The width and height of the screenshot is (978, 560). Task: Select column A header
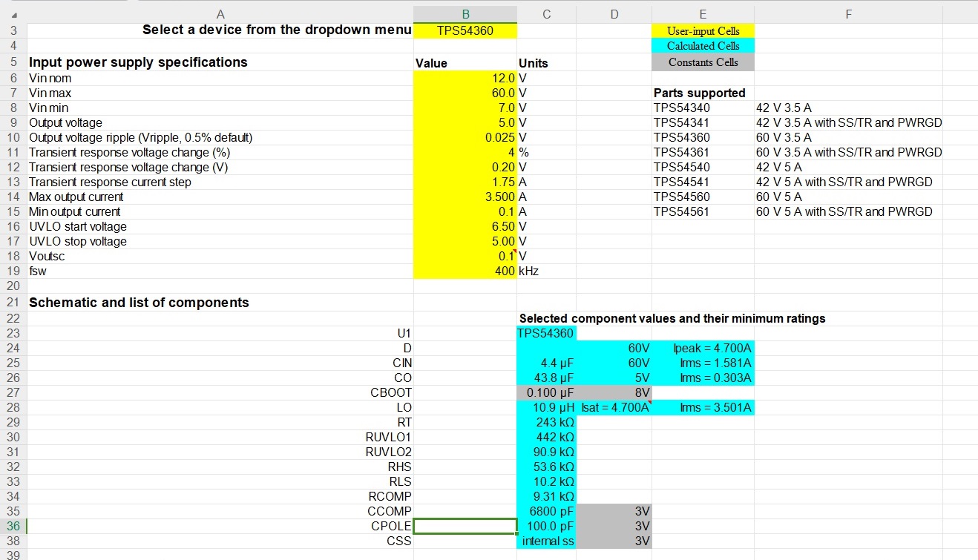tap(220, 14)
